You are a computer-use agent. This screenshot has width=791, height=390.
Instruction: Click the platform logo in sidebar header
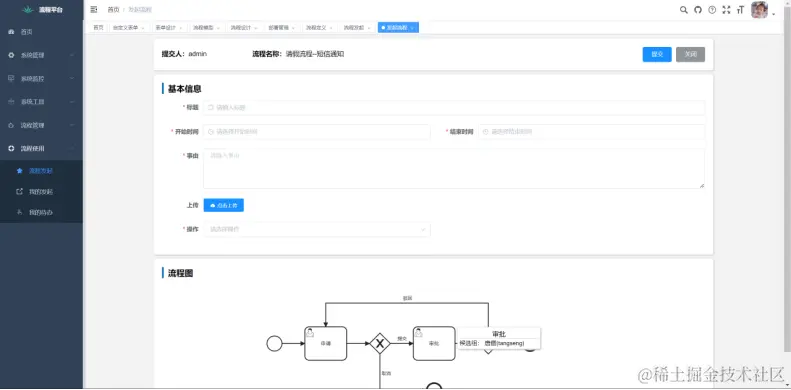(28, 10)
